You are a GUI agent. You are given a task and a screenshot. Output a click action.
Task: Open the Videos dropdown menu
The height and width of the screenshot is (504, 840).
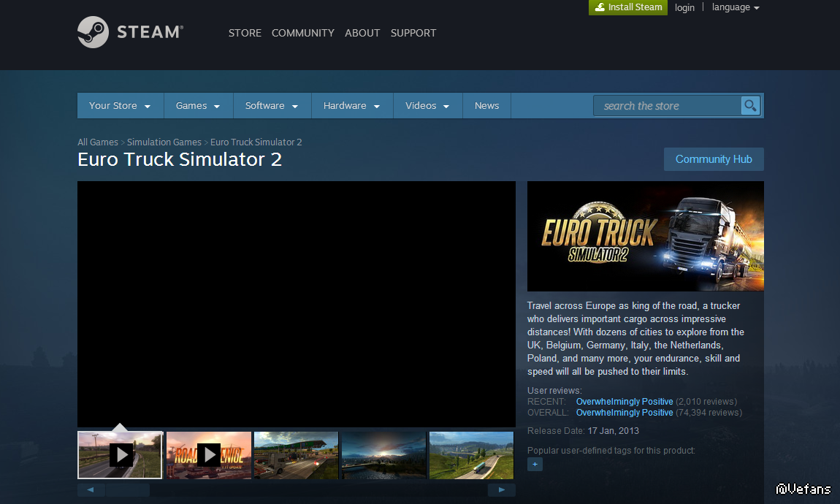coord(427,105)
